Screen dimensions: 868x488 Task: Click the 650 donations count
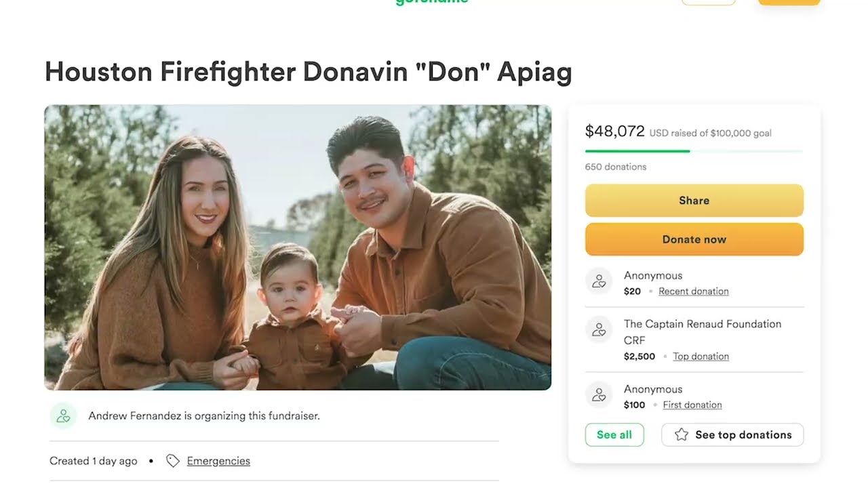[616, 167]
